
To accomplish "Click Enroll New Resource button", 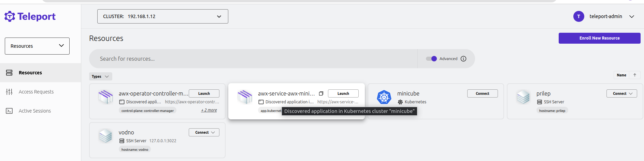I will 599,38.
